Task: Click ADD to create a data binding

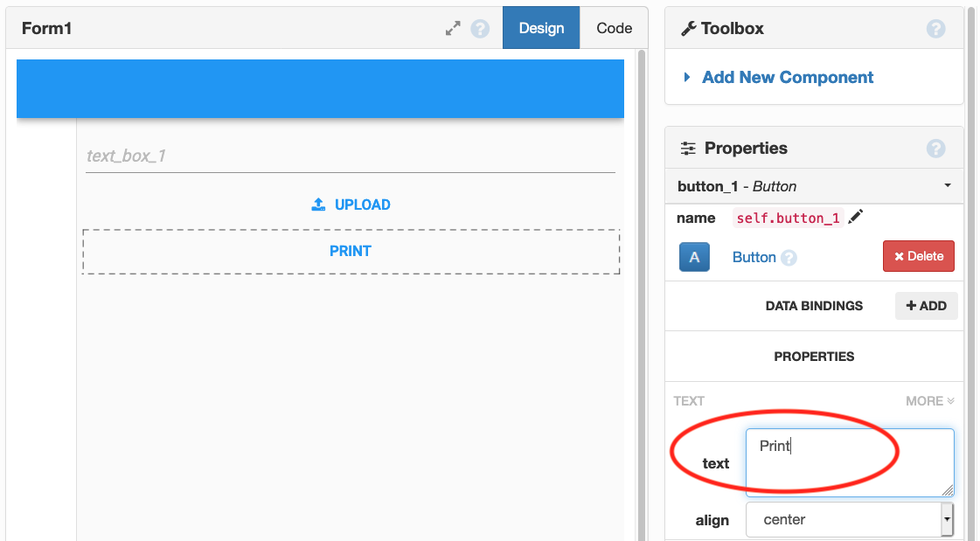Action: 926,306
